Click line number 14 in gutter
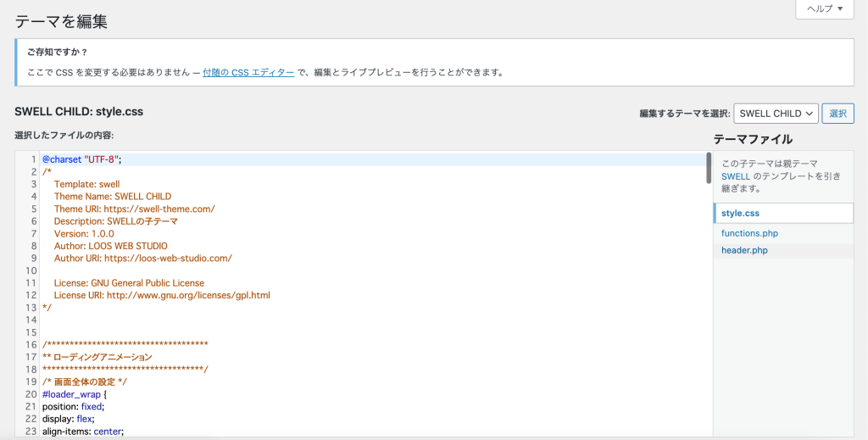Image resolution: width=868 pixels, height=440 pixels. (31, 320)
